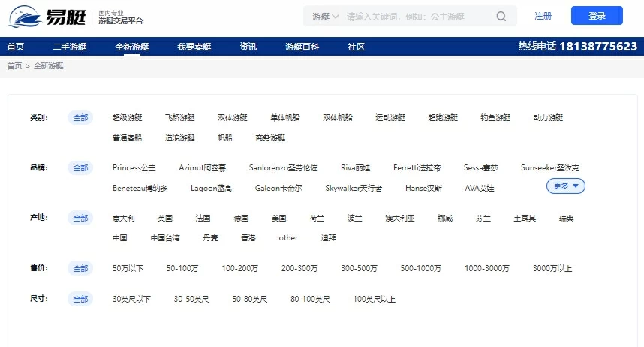Viewport: 644px width, 347px height.
Task: Filter category by 帆船
Action: [x=225, y=137]
